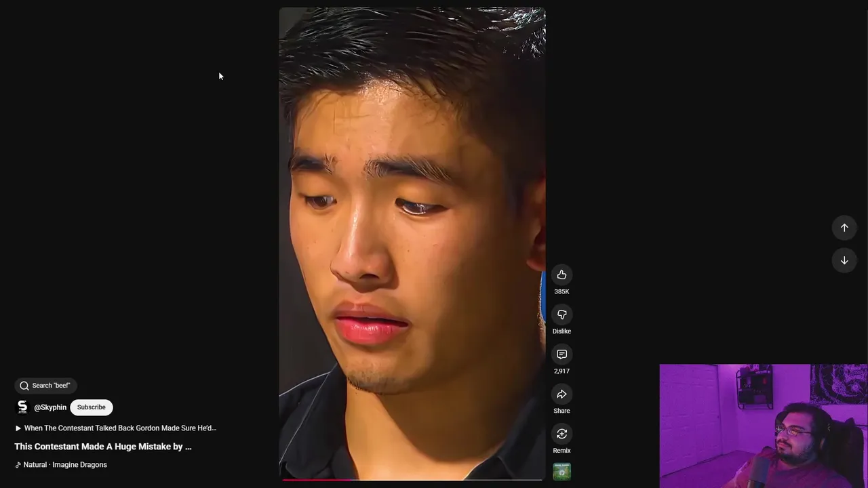Click the magnifier icon in search chip
868x488 pixels.
tap(24, 386)
